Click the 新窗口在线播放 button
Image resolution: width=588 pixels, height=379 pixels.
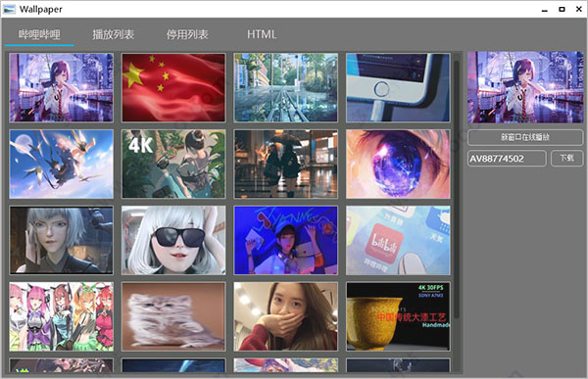[x=525, y=137]
